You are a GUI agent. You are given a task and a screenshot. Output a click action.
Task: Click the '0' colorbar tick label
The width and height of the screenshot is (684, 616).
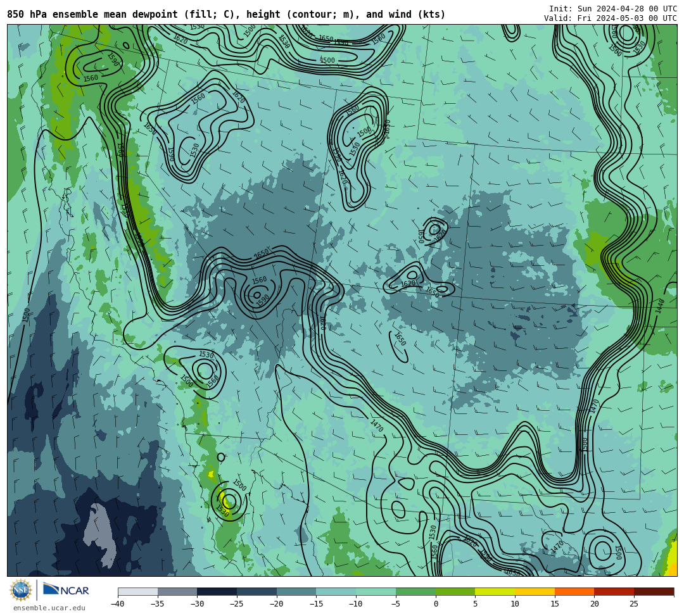pos(436,604)
